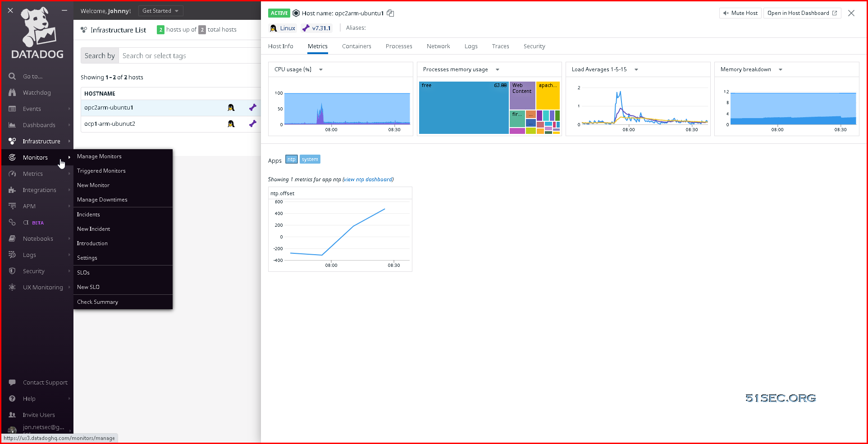Click the v7.31.1 agent version tag
The image size is (868, 444).
coord(317,28)
